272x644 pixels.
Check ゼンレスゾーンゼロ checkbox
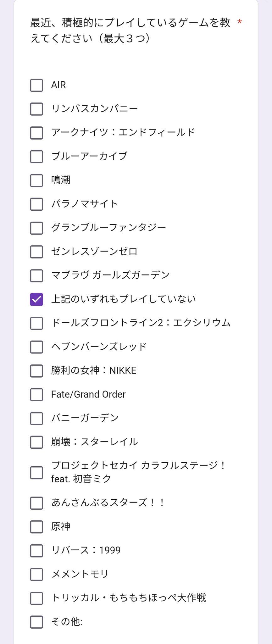(x=36, y=252)
